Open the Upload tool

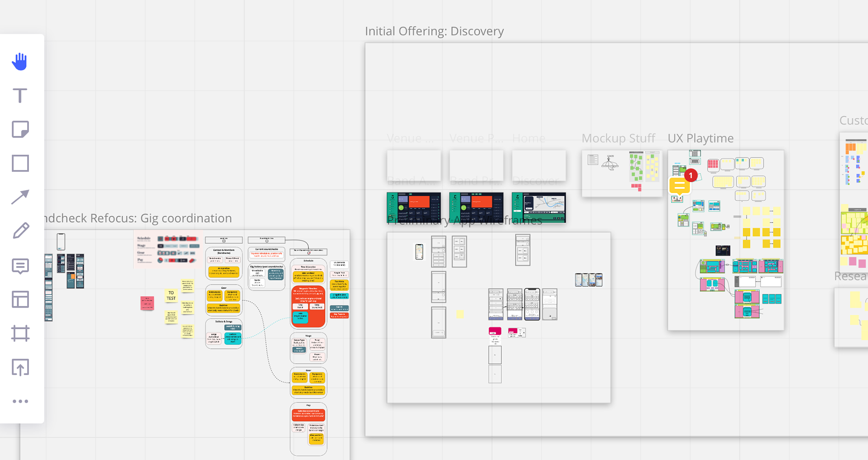click(20, 367)
